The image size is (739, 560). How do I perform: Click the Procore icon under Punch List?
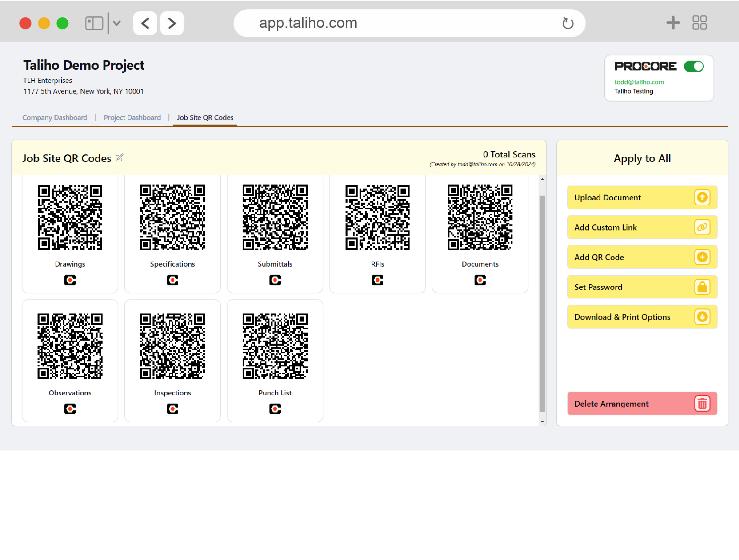(x=275, y=409)
